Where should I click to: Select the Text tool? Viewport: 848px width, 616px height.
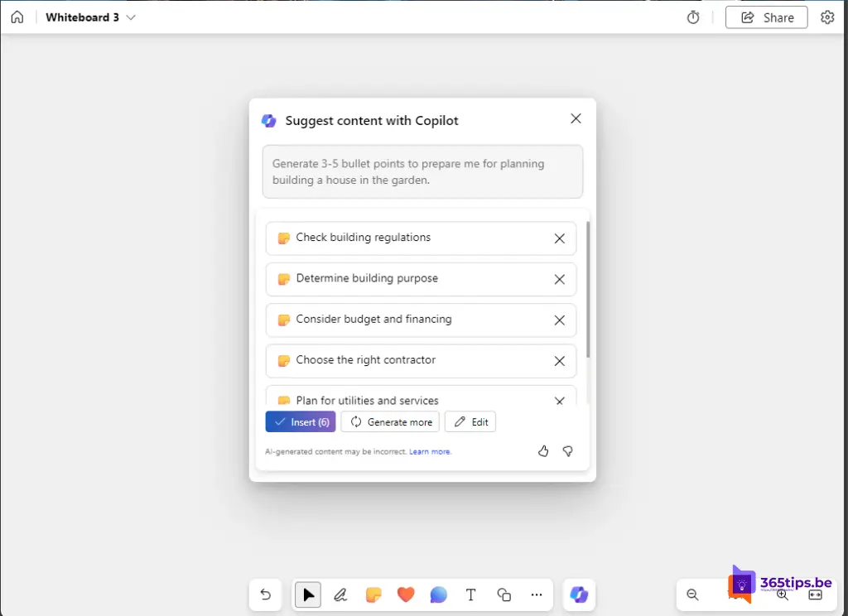471,594
